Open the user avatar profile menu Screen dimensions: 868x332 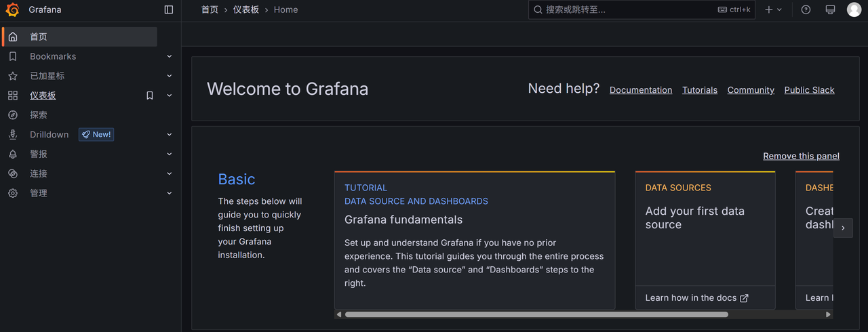(x=854, y=9)
